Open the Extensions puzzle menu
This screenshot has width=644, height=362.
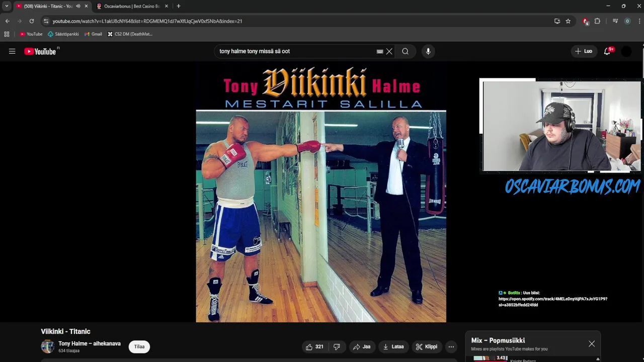597,21
